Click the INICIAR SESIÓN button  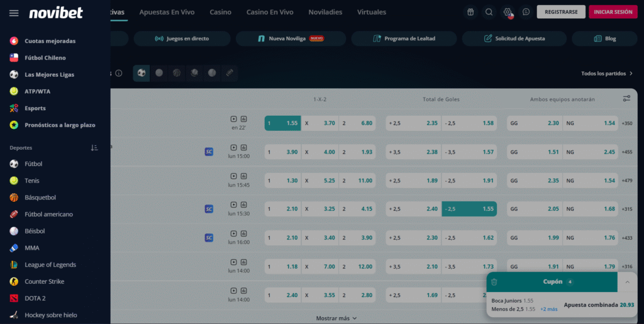(613, 12)
